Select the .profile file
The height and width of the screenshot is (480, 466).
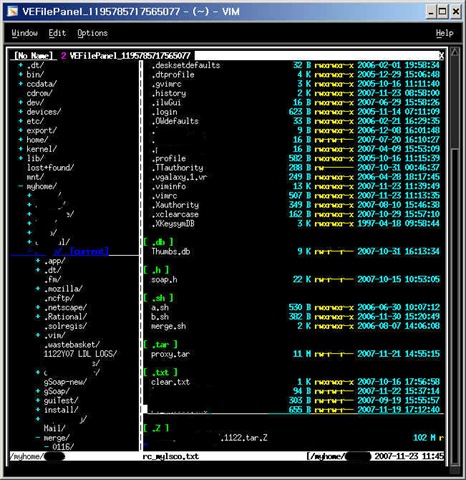click(x=169, y=159)
